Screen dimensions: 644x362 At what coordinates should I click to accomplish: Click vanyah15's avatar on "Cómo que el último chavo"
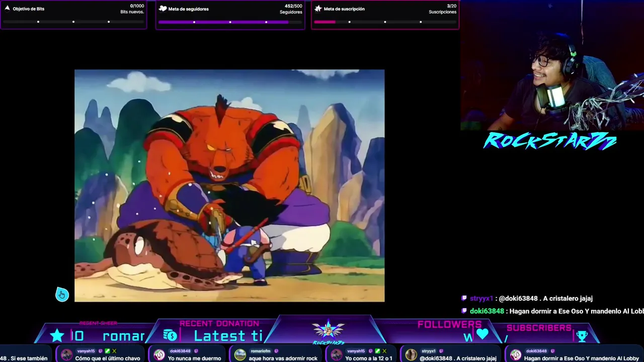click(x=66, y=355)
